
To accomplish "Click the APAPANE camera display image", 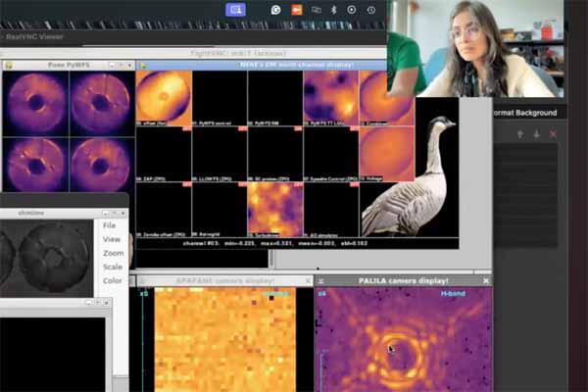I will click(x=224, y=338).
